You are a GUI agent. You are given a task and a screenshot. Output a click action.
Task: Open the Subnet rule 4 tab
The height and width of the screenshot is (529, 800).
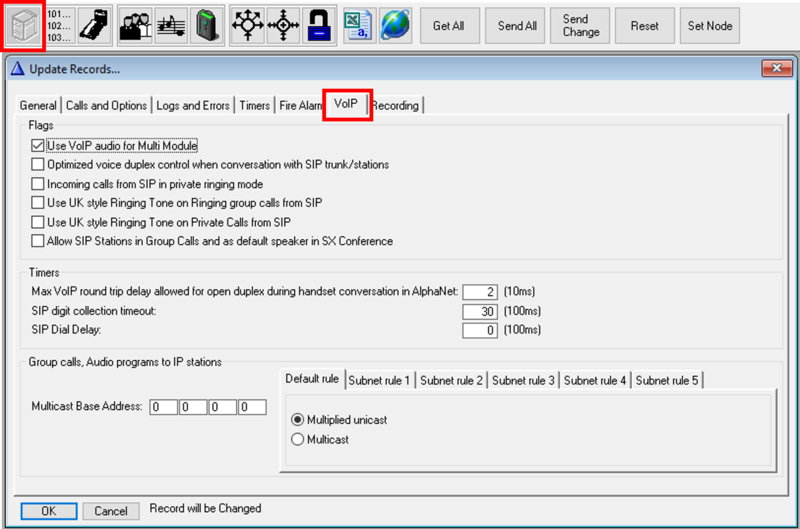595,381
